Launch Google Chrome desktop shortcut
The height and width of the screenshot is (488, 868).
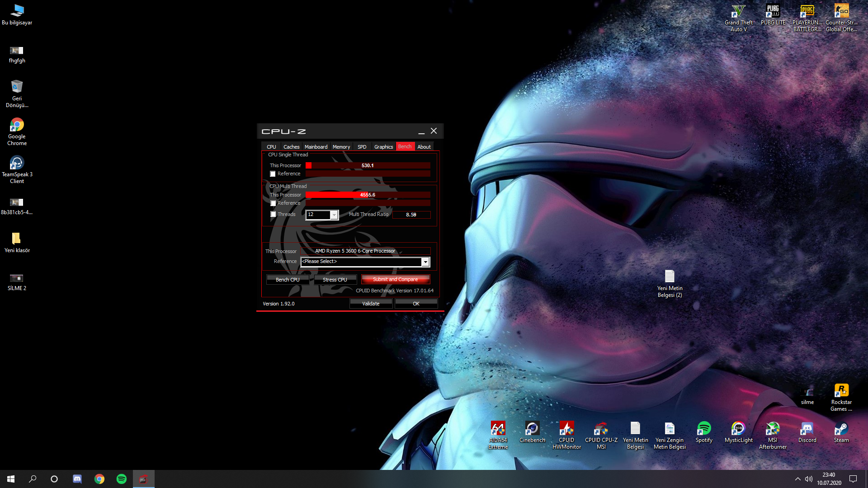(x=17, y=131)
